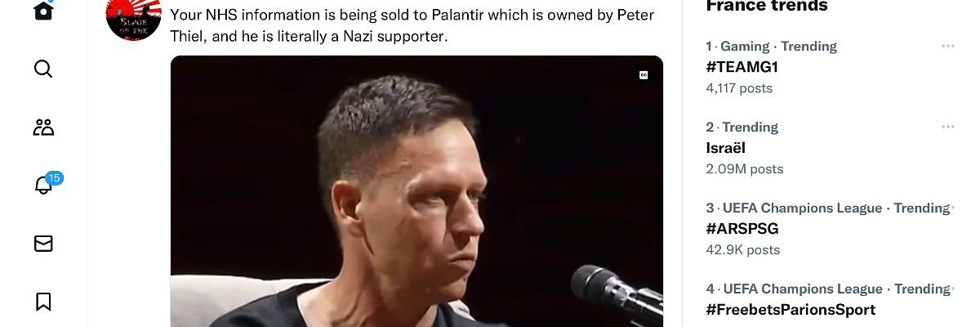Open Explore with the magnifying glass icon

pyautogui.click(x=43, y=69)
